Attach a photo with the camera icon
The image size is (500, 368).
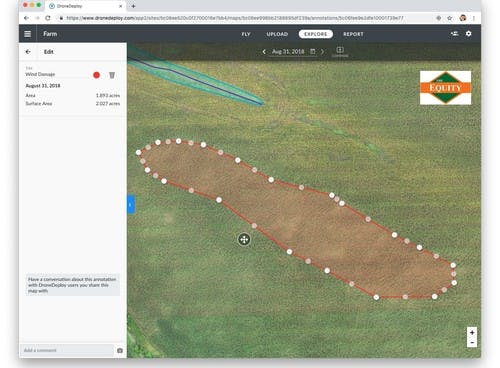(120, 350)
